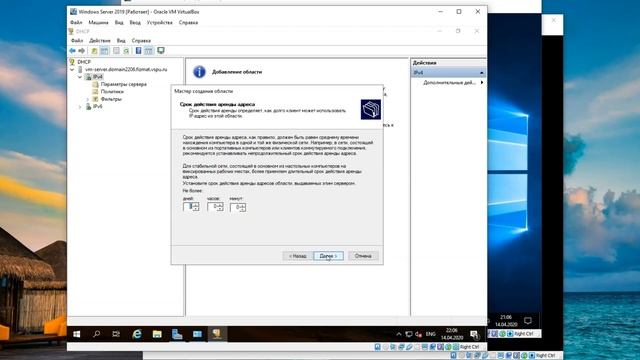This screenshot has width=640, height=360.
Task: Click the Back arrow in the DHCP toolbar
Action: click(72, 51)
